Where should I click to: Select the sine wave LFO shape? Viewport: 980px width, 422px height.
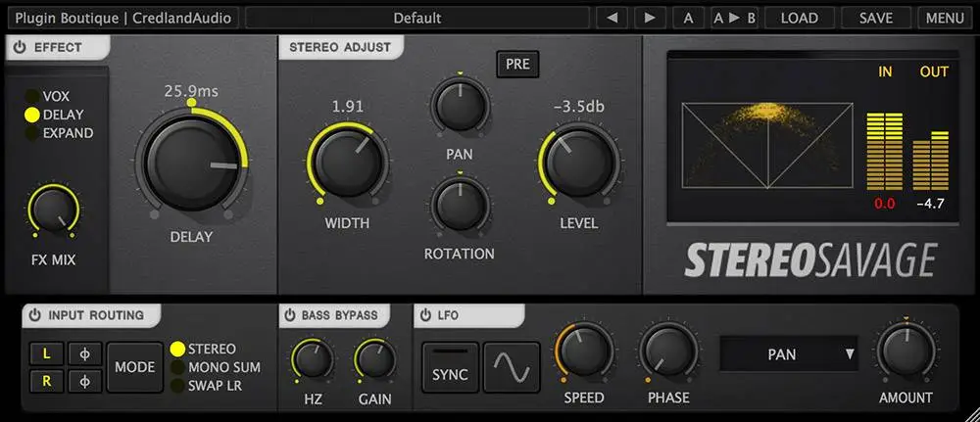[x=512, y=367]
